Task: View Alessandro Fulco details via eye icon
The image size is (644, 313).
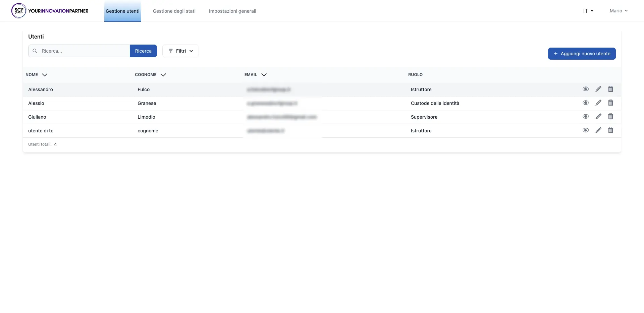Action: tap(586, 89)
